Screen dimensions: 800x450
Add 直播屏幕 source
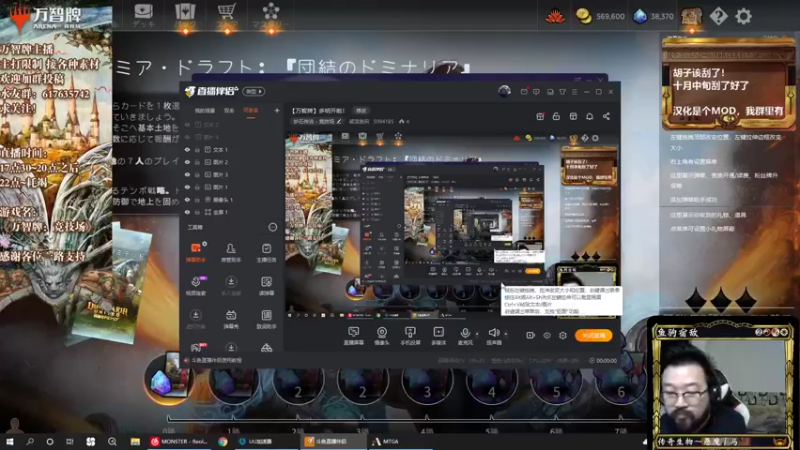click(x=353, y=336)
